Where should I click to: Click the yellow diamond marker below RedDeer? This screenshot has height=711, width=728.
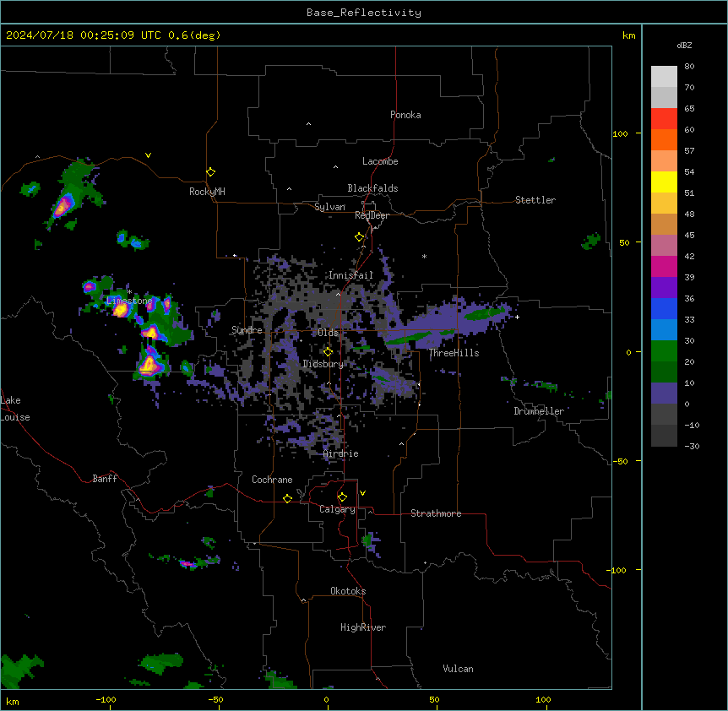[360, 237]
